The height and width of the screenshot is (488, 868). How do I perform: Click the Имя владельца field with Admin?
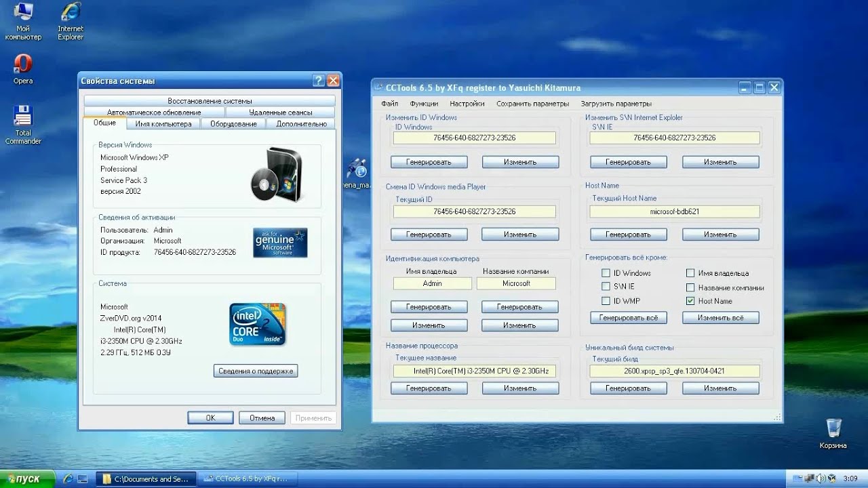(432, 283)
